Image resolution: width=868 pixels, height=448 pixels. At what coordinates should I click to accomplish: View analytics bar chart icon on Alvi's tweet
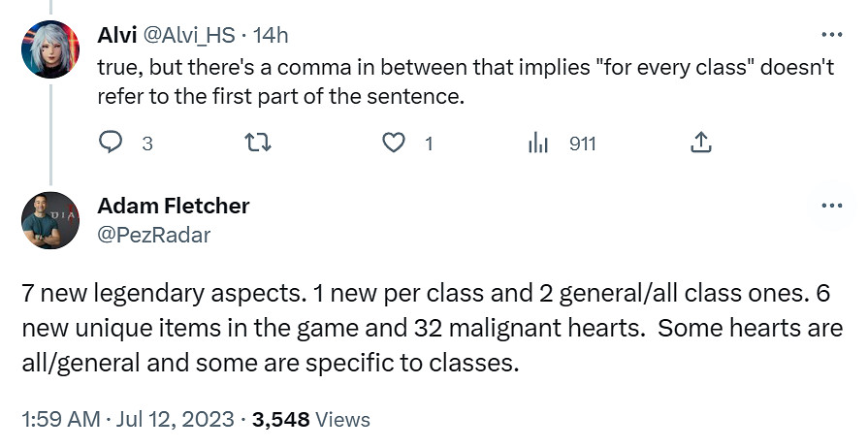coord(537,144)
